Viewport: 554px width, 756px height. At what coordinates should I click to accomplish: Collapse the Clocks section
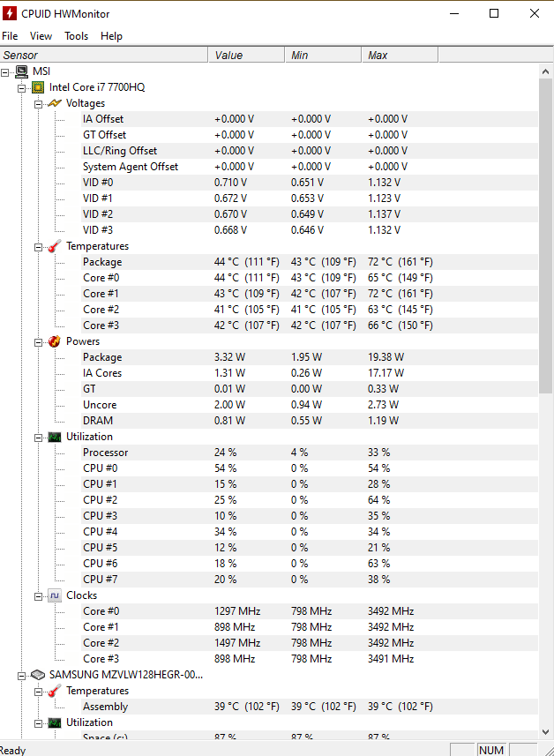38,596
